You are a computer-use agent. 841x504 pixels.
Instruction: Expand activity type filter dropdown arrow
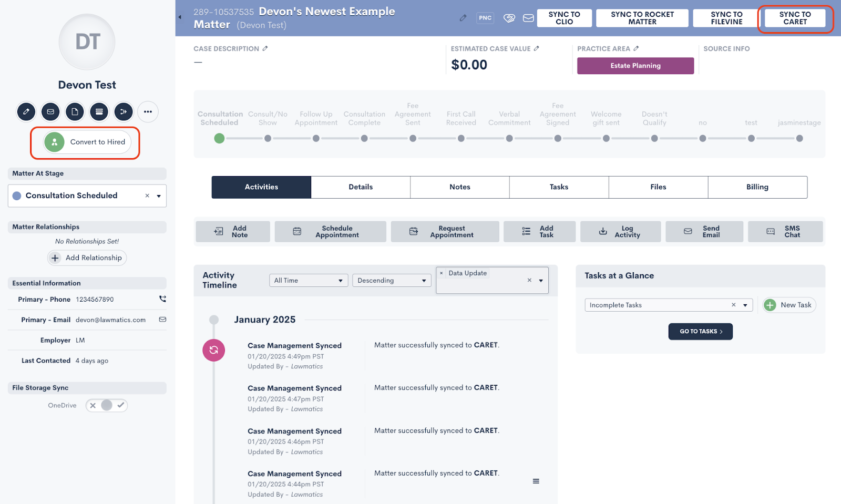pyautogui.click(x=541, y=281)
